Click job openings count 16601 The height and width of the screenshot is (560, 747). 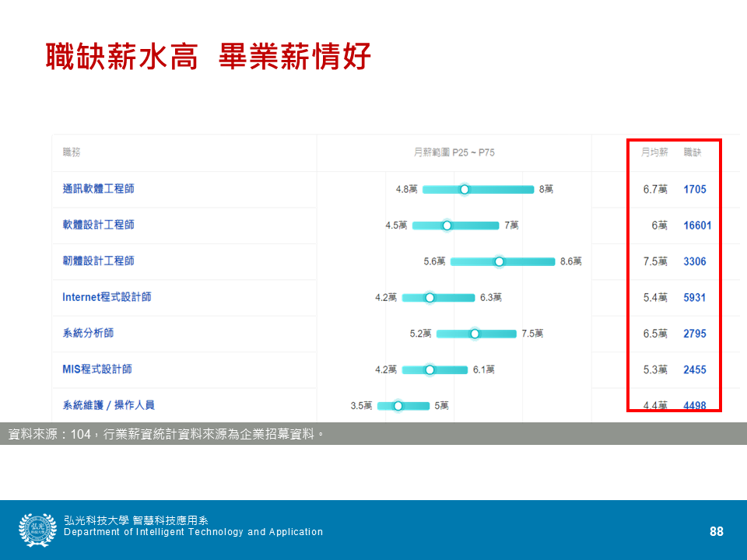697,226
